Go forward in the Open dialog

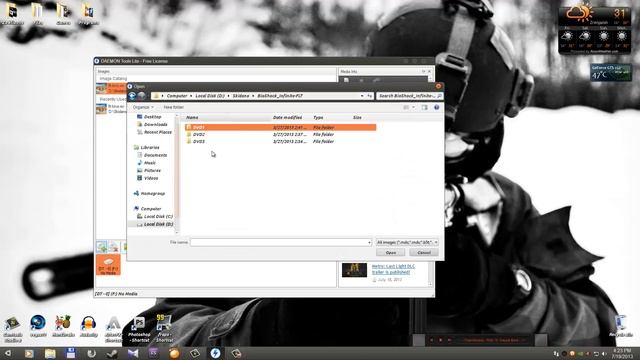pos(141,96)
